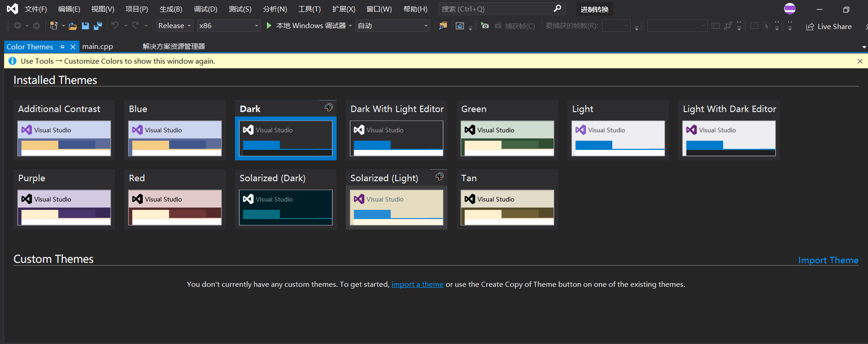Viewport: 868px width, 344px height.
Task: Click the 捕获帧(C) capture frame button
Action: click(x=515, y=26)
